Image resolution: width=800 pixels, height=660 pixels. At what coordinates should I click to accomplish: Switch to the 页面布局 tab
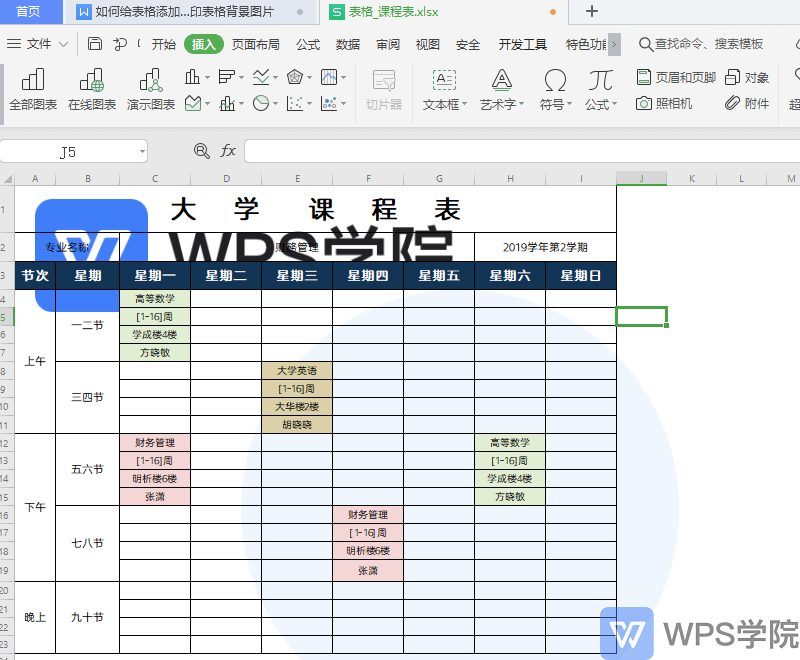(x=256, y=44)
